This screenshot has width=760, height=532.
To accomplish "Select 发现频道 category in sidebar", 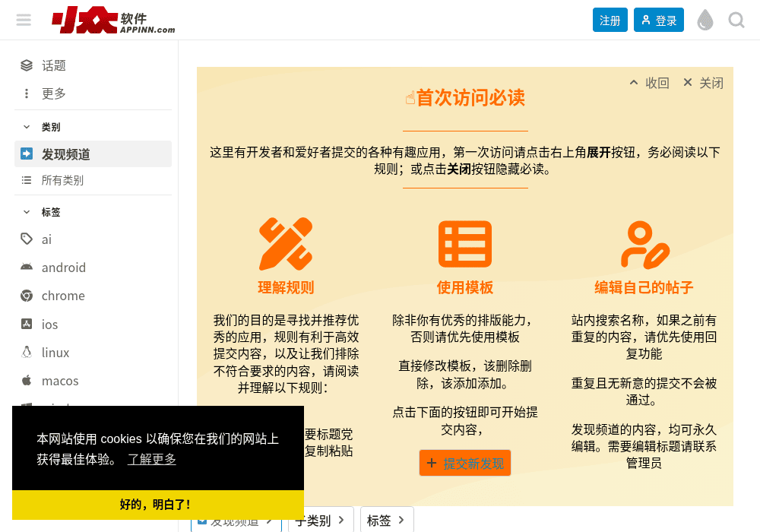I will point(93,154).
